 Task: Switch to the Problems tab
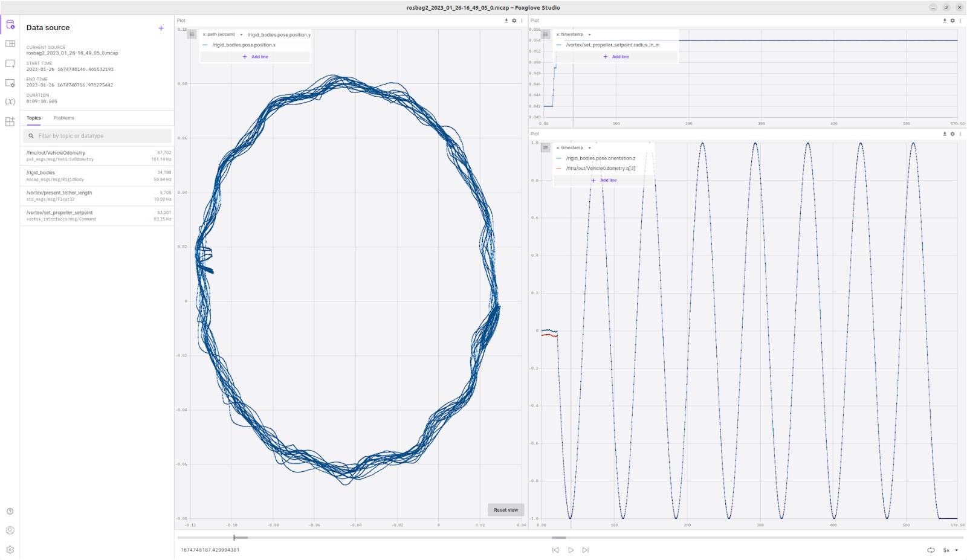63,118
